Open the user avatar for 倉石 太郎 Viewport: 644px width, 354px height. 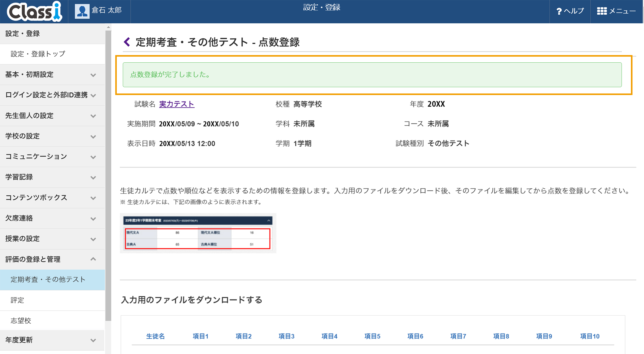tap(82, 11)
